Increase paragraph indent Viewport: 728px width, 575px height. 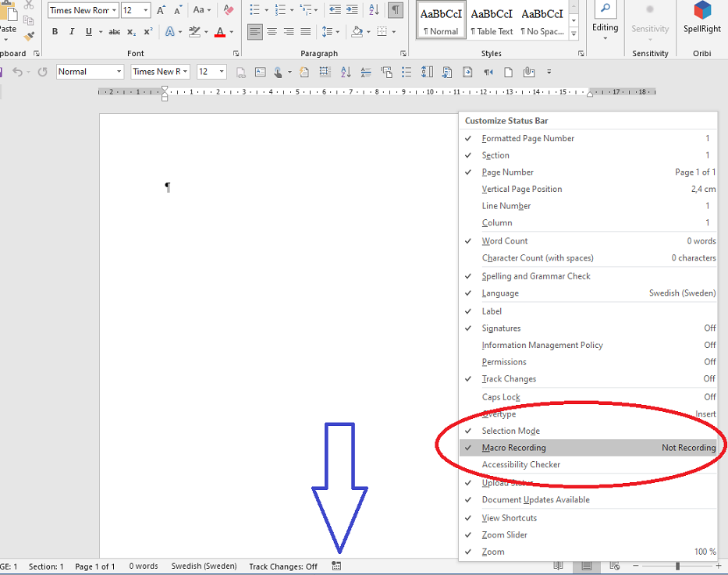tap(352, 9)
